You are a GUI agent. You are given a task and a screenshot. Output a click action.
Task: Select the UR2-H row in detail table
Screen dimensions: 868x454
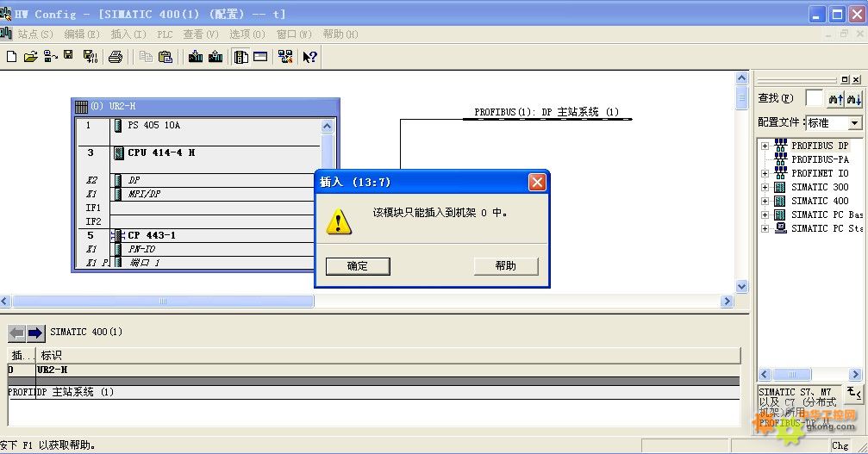(x=373, y=370)
